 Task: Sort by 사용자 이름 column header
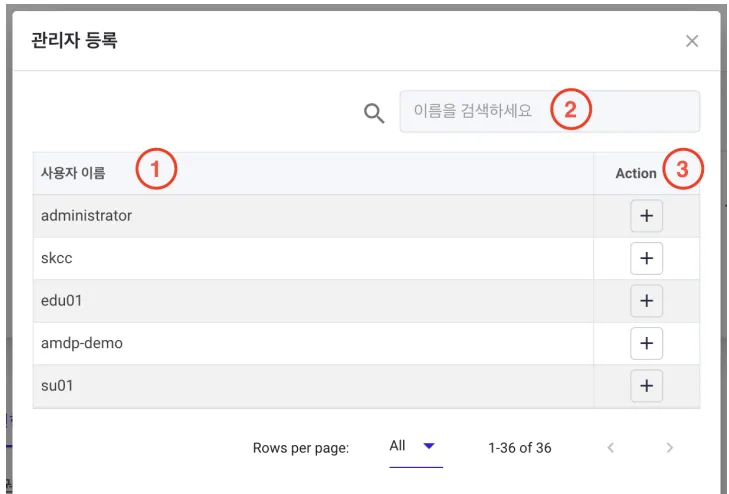point(73,173)
